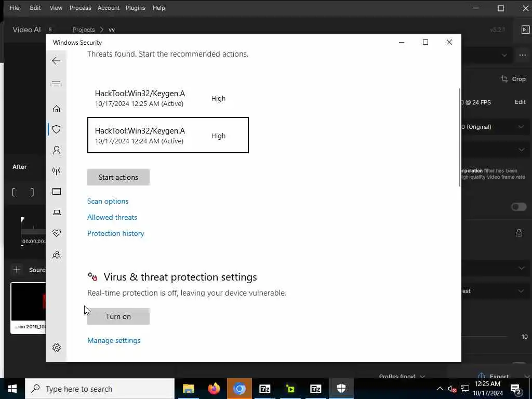
Task: Select the source video thumbnail
Action: click(x=29, y=308)
